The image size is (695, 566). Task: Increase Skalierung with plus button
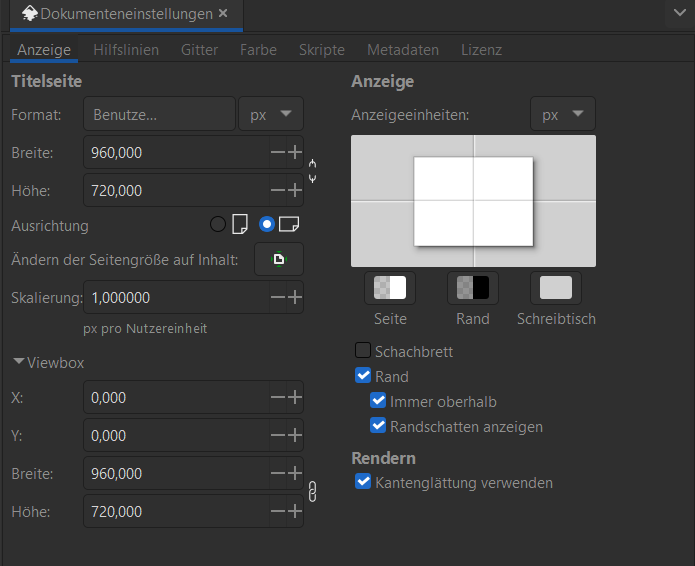[x=295, y=297]
